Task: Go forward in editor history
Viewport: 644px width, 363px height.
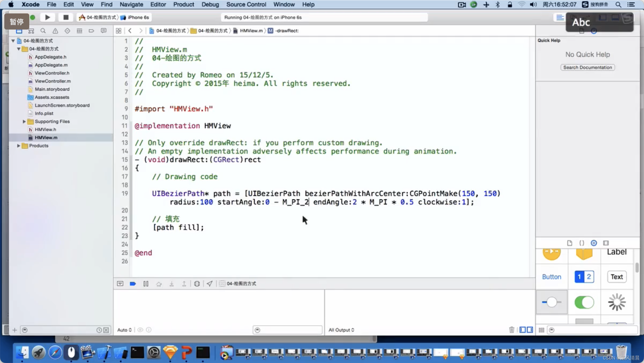Action: pyautogui.click(x=141, y=31)
